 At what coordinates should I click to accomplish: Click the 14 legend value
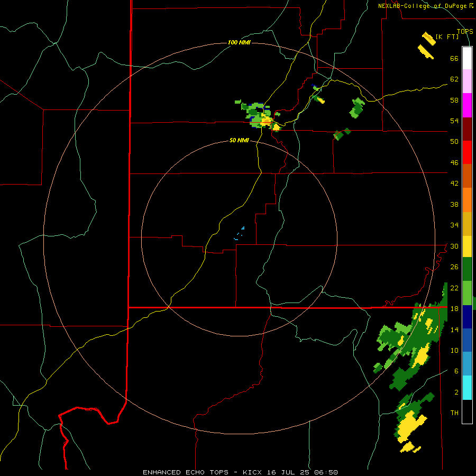(454, 329)
